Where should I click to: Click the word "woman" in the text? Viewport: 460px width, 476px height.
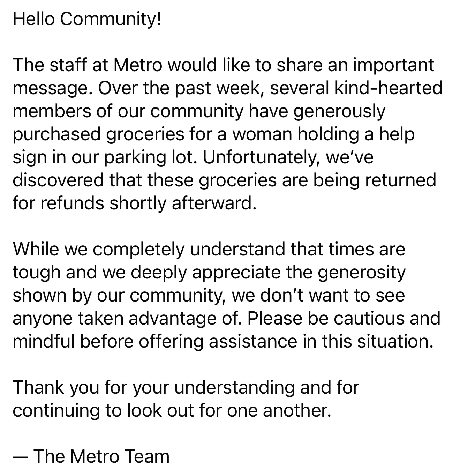[x=262, y=134]
